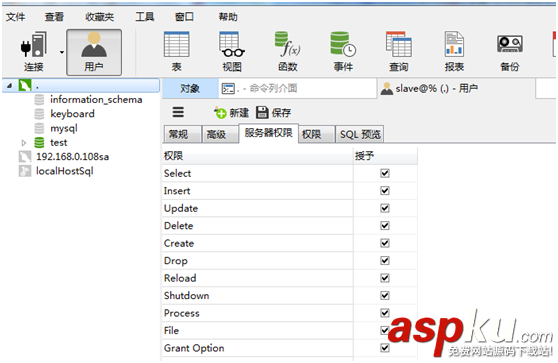Uncheck the Shutdown privilege checkbox

(x=385, y=295)
